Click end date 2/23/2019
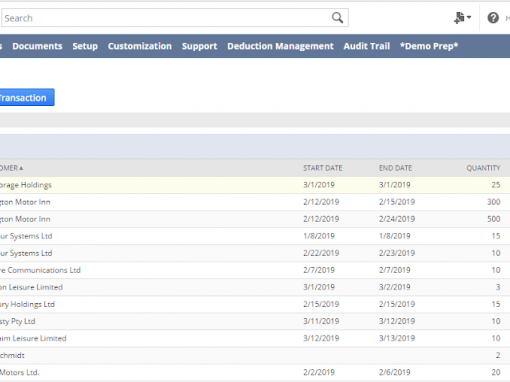 pyautogui.click(x=397, y=253)
